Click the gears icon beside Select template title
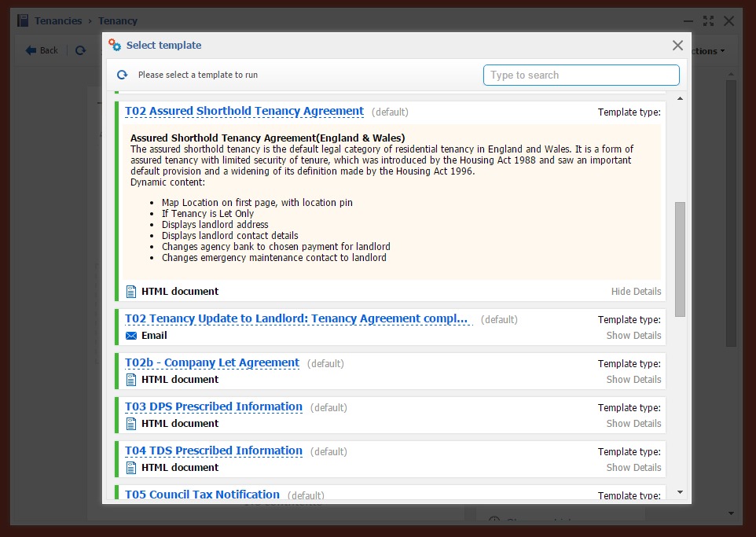The height and width of the screenshot is (537, 756). pos(115,46)
